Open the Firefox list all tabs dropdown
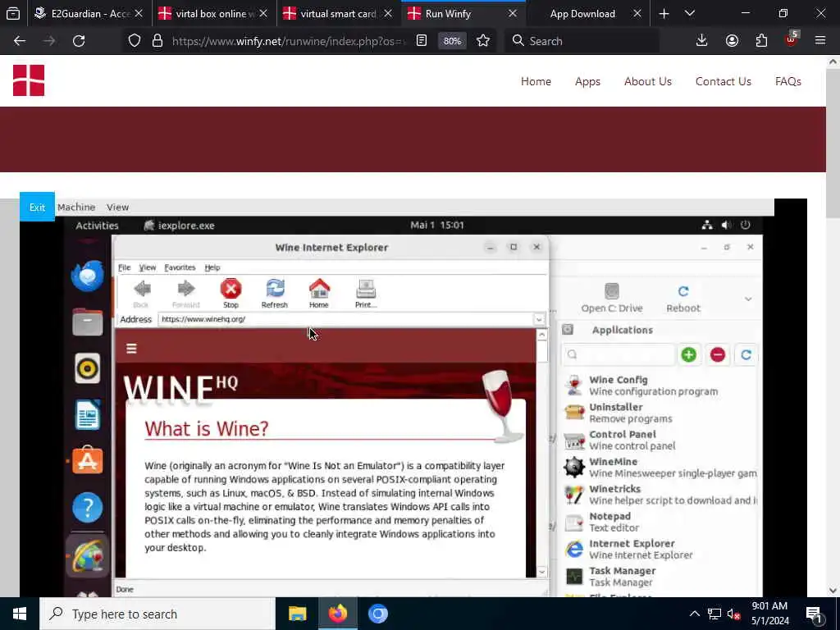Screen dimensions: 840x630 tap(690, 13)
